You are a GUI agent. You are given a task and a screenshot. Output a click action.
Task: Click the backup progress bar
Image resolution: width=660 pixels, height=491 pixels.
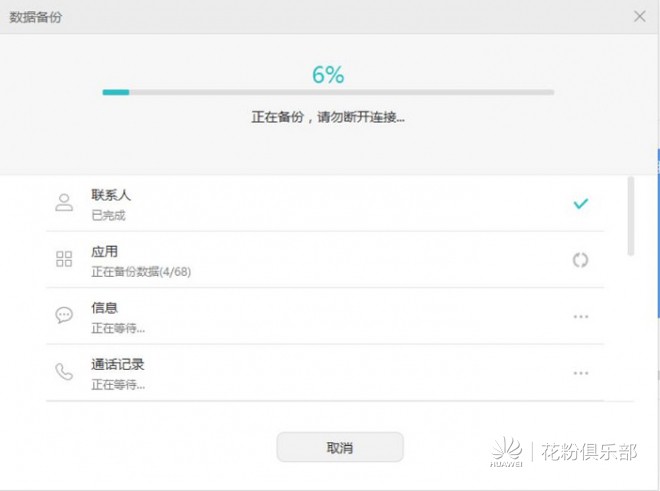tap(328, 92)
